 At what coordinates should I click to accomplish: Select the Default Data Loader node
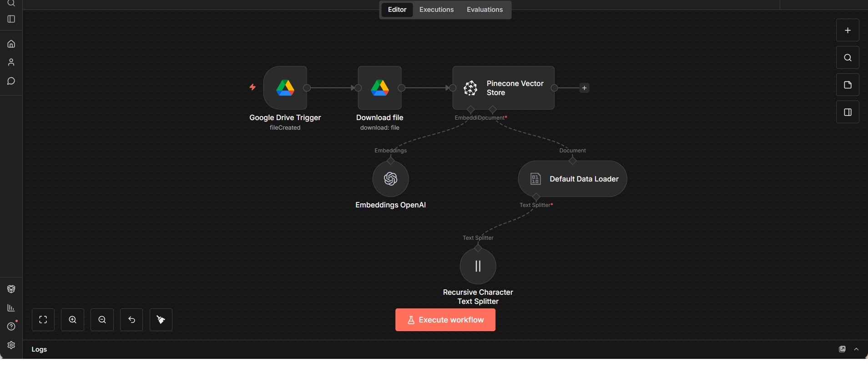572,179
